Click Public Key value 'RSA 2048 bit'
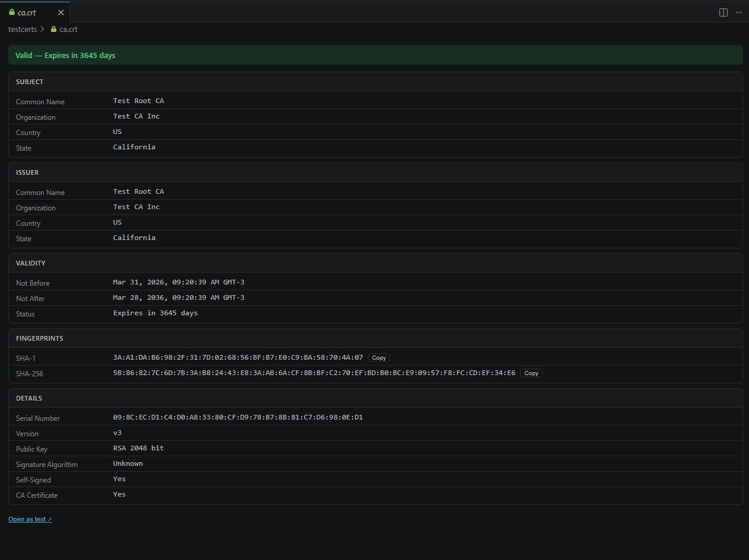Viewport: 749px width, 560px height. [139, 448]
